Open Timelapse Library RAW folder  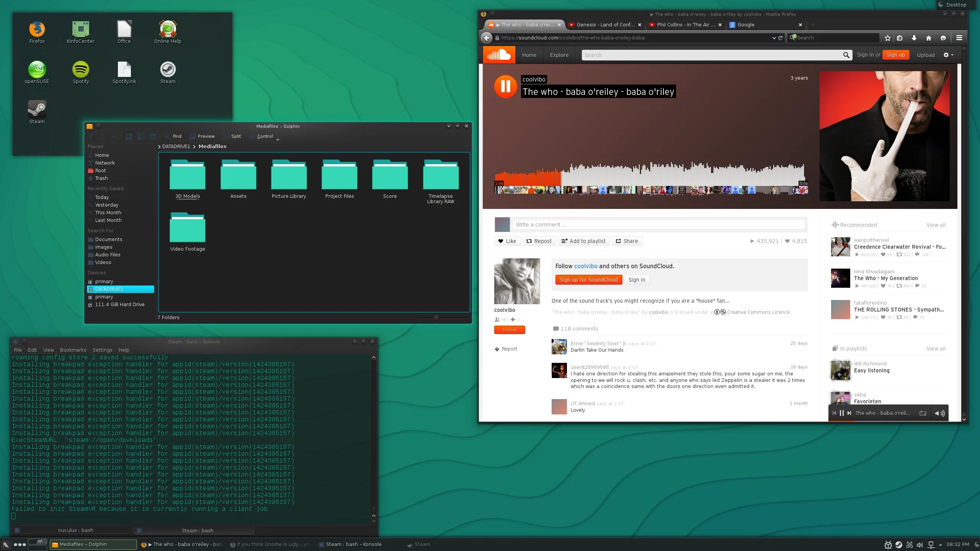click(x=441, y=182)
